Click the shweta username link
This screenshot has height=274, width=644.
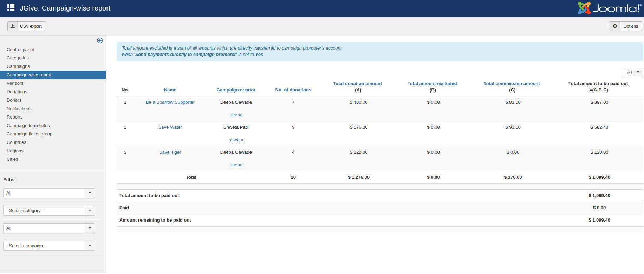(236, 140)
